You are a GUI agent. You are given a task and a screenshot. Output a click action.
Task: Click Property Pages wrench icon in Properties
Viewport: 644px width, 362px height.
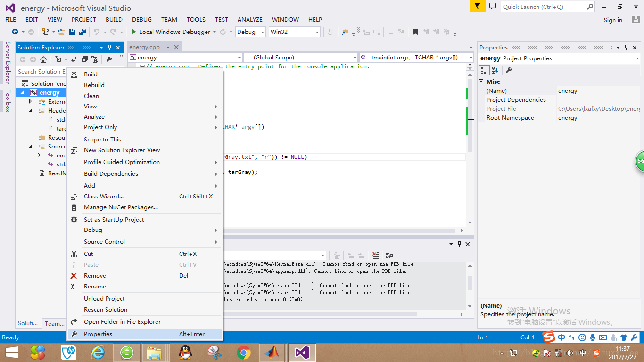(509, 70)
